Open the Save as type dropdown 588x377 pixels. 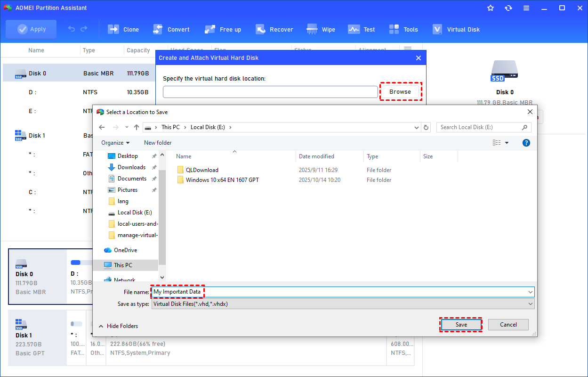click(343, 304)
